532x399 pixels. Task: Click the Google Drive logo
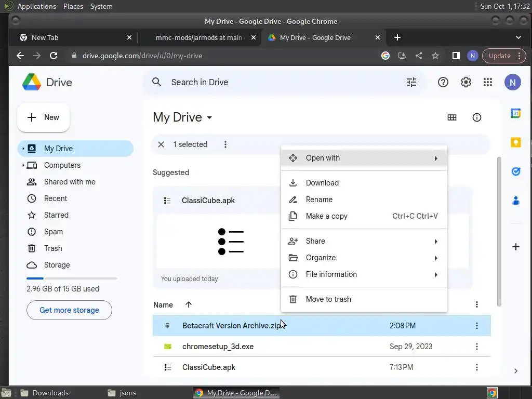(32, 82)
